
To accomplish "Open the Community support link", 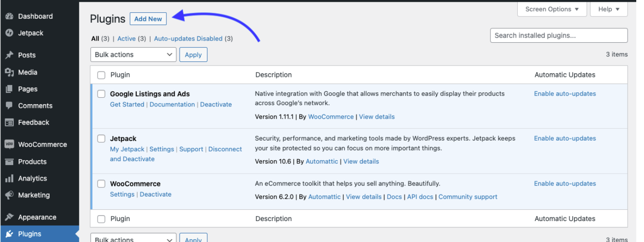I will (x=468, y=197).
